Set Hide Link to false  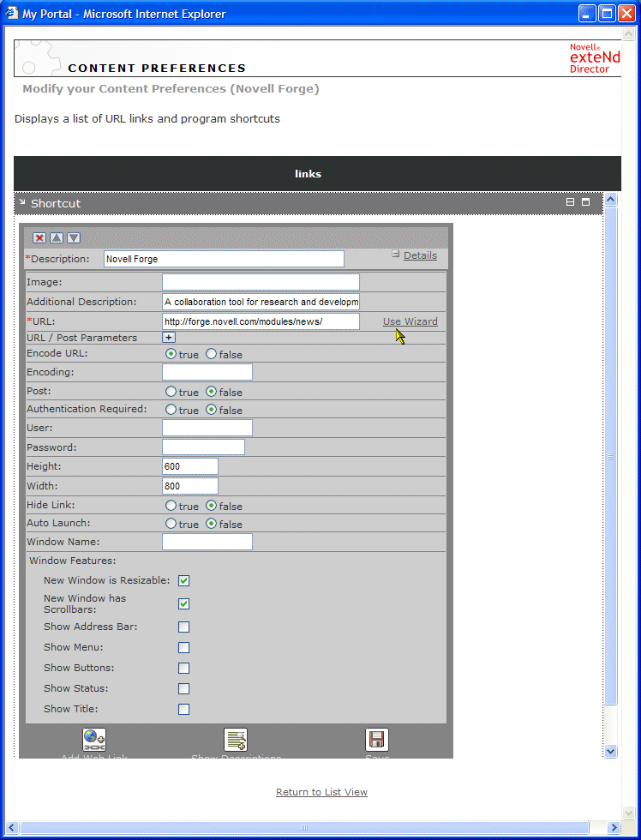(212, 505)
